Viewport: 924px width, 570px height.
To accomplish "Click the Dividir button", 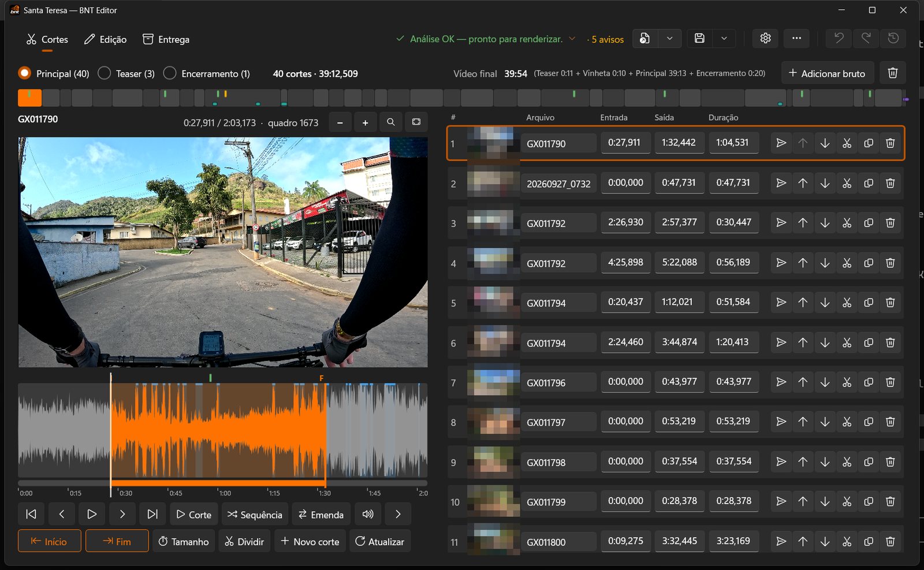I will coord(244,541).
